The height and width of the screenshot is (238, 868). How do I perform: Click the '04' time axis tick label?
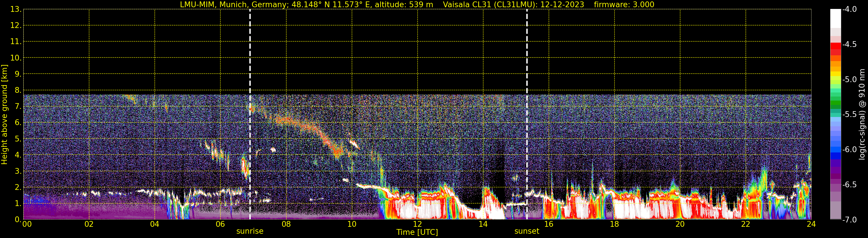tap(155, 224)
